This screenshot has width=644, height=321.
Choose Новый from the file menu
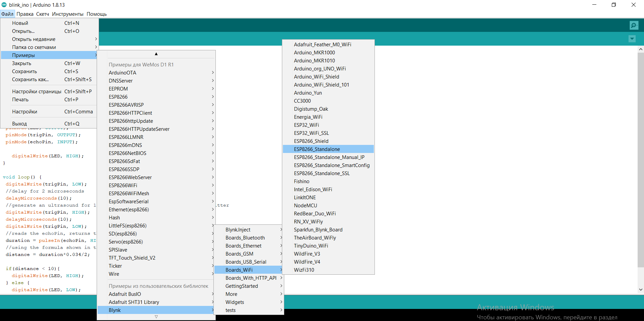tap(49, 23)
